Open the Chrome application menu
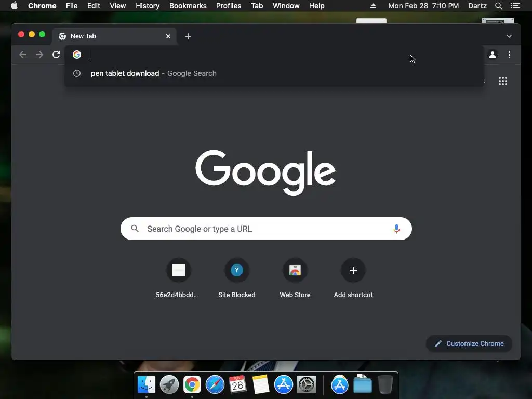This screenshot has width=532, height=399. (x=42, y=6)
